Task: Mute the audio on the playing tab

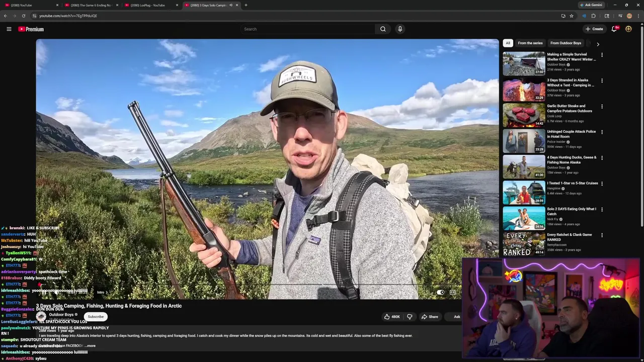Action: tap(231, 5)
